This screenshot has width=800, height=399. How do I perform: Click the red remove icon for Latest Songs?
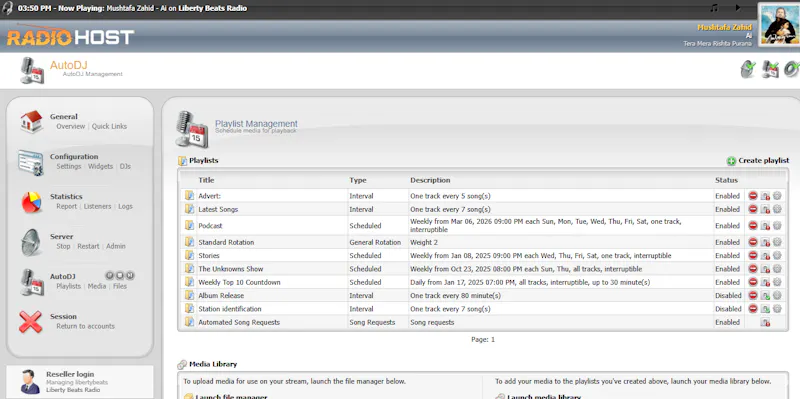coord(753,209)
